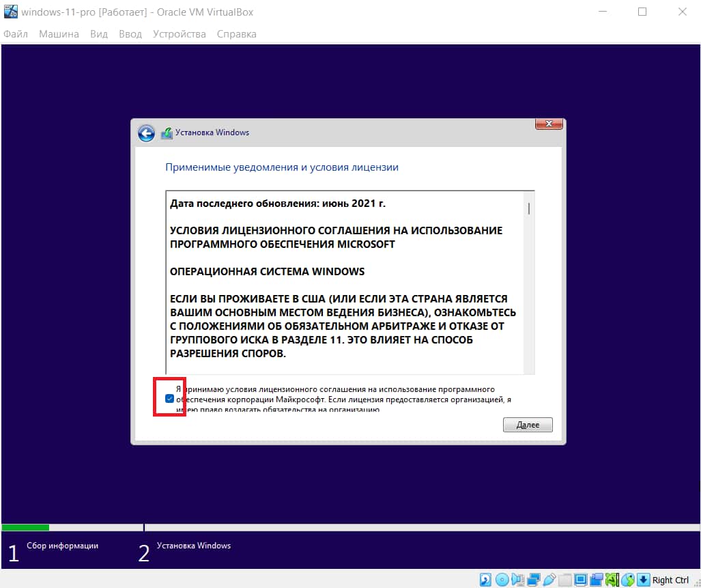Click the audio status icon
701x588 pixels.
517,580
